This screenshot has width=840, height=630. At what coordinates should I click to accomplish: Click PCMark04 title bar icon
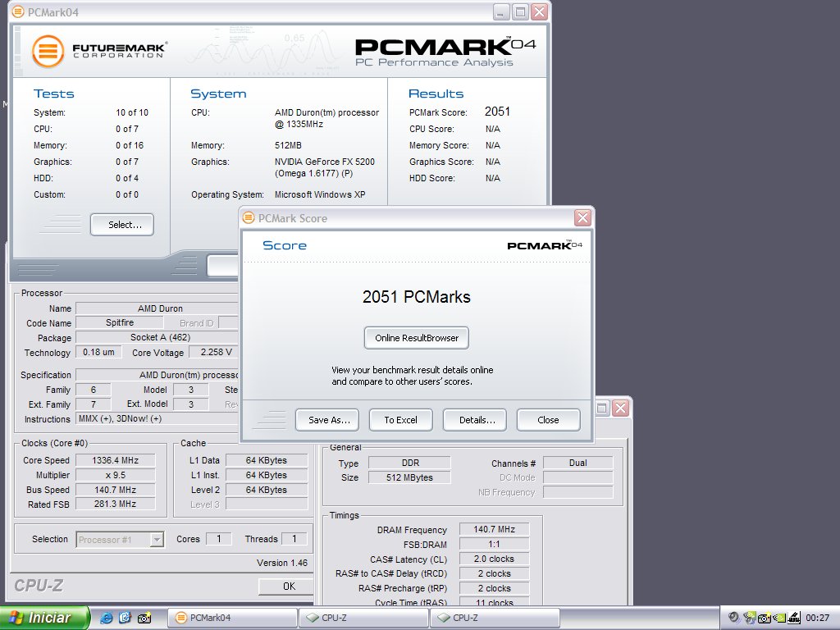tap(18, 11)
